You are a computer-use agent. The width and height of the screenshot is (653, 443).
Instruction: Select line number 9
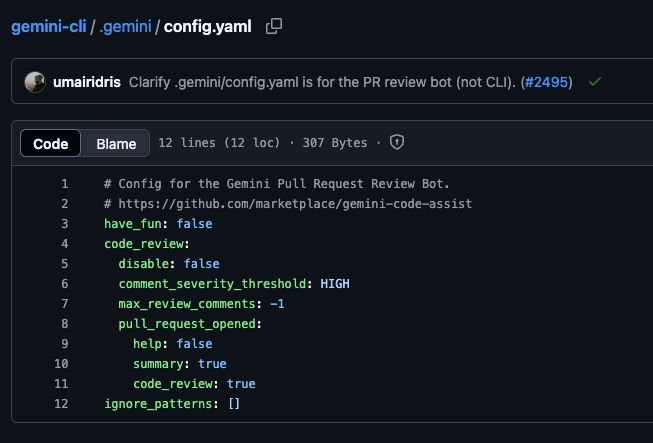pos(65,343)
